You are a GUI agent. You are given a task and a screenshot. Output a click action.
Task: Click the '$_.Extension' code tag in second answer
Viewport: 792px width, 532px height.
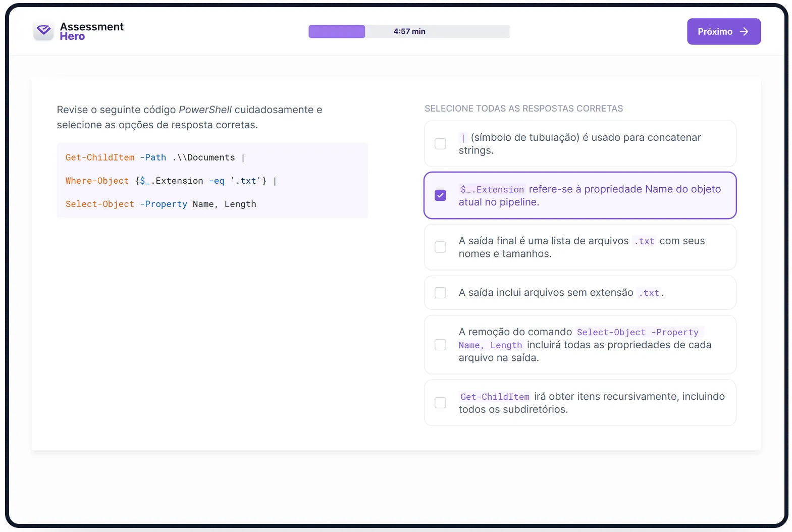tap(492, 189)
